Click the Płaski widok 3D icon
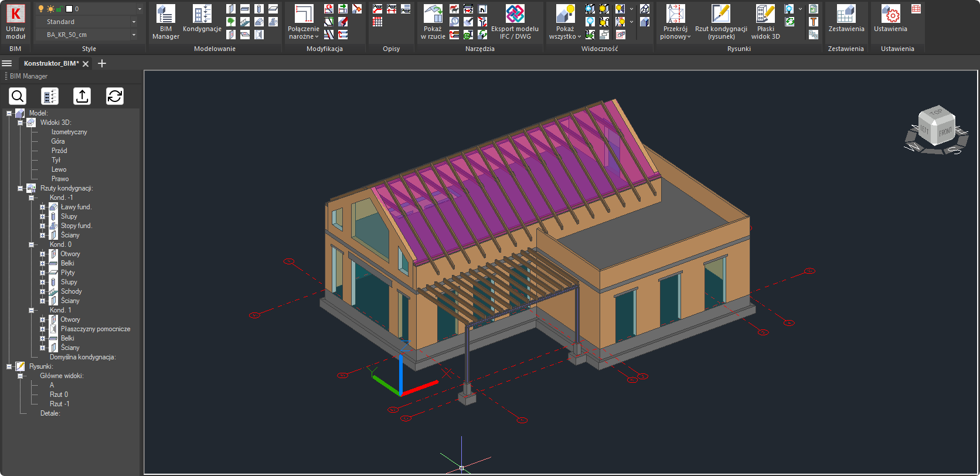980x476 pixels. tap(765, 13)
